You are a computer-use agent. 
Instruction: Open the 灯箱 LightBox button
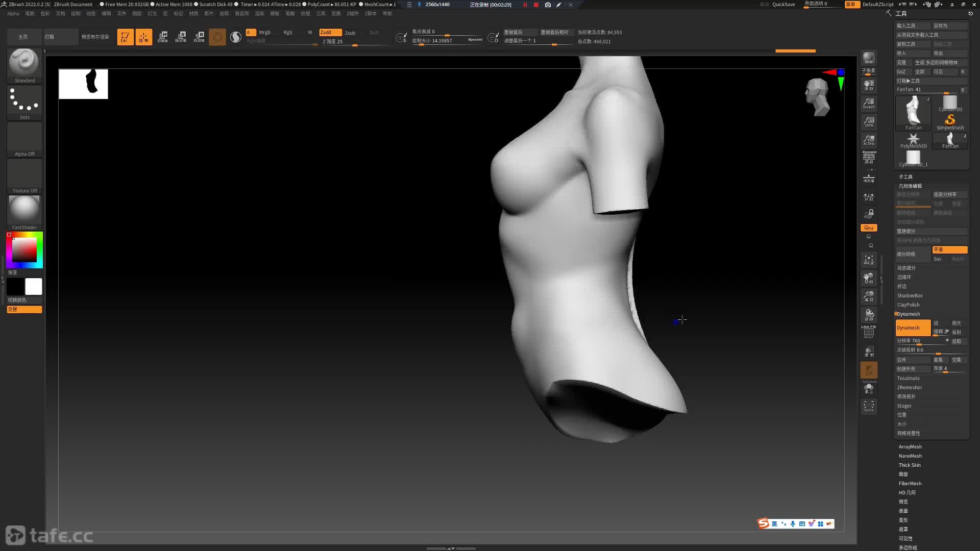coord(61,37)
